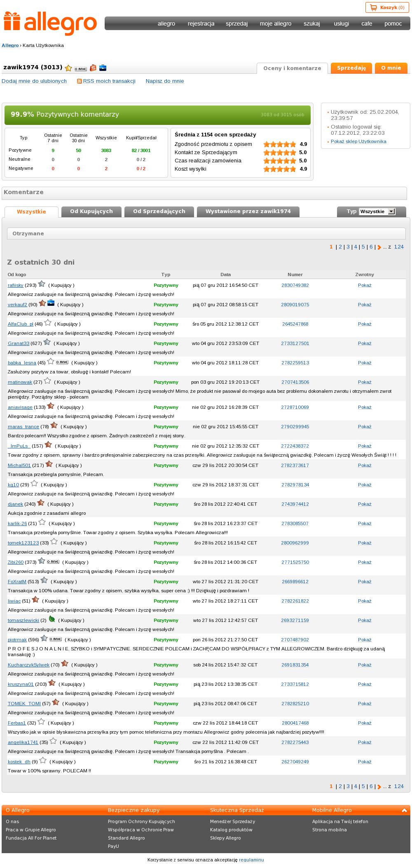Viewport: 412px width, 868px height.
Task: Open the Typ filter dropdown
Action: point(377,211)
